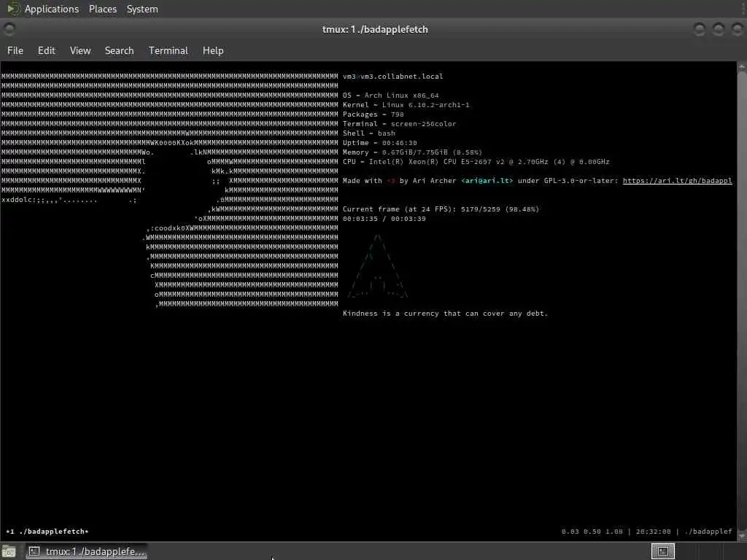Click the vm3.collabnet.local hostname text

402,76
